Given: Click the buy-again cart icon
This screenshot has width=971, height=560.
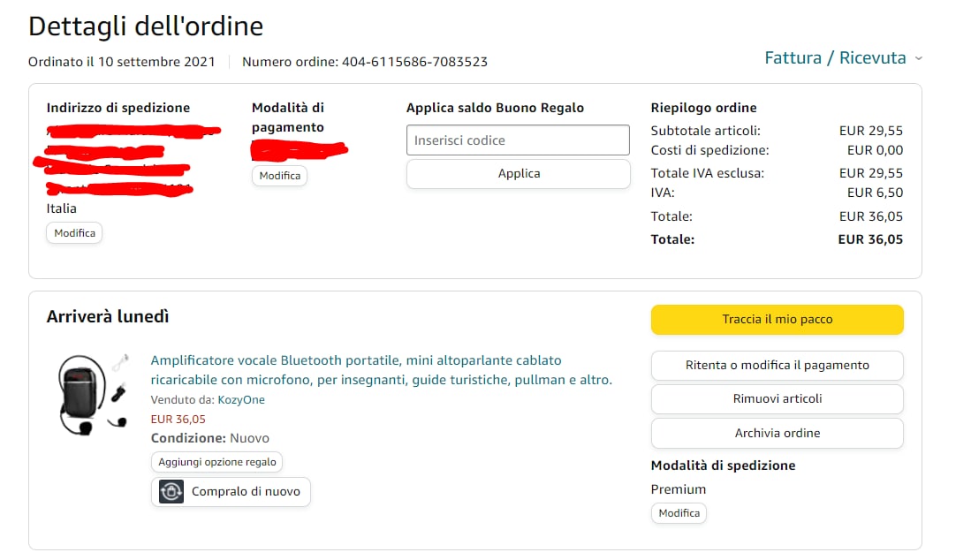Looking at the screenshot, I should (171, 492).
